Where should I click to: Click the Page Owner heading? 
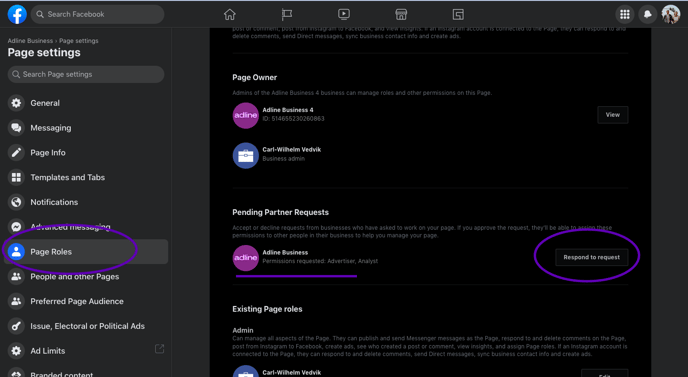pyautogui.click(x=254, y=77)
